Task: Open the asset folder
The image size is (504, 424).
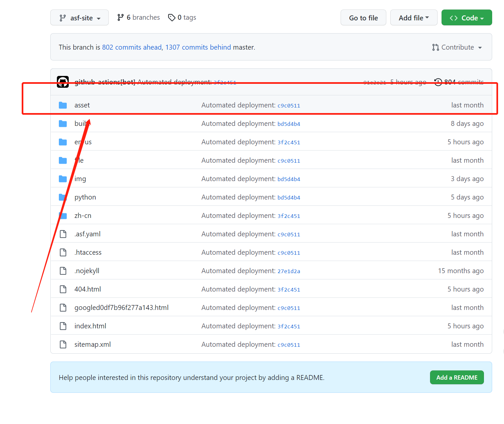Action: click(82, 105)
